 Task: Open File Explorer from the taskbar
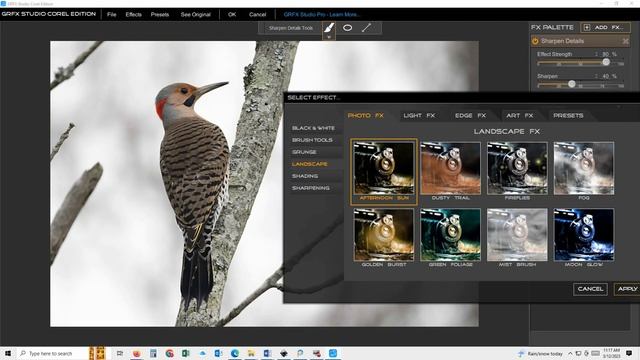pos(251,353)
